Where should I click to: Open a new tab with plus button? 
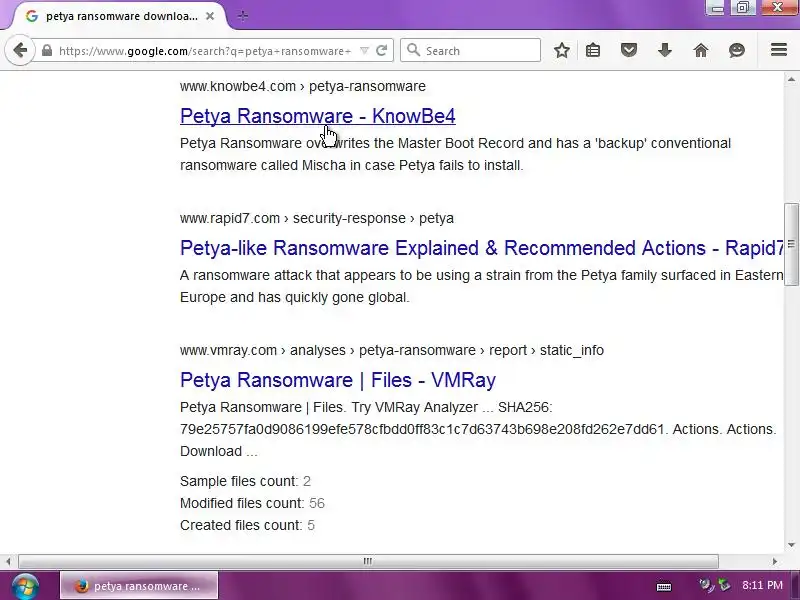[x=243, y=16]
